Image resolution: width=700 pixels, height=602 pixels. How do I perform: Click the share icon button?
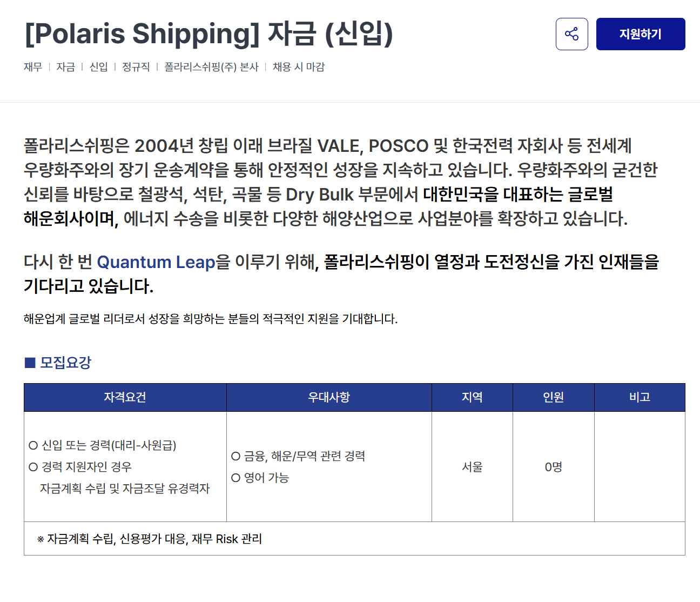click(x=571, y=34)
